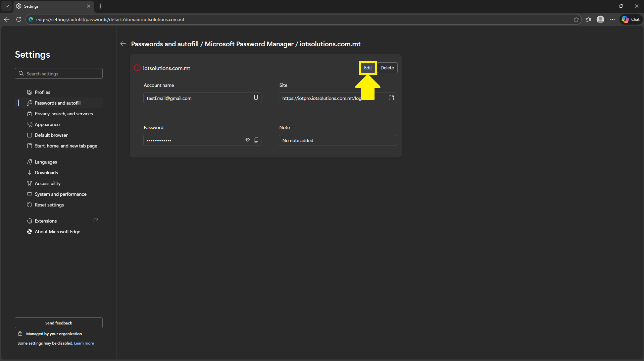
Task: Refresh the settings page
Action: [x=19, y=19]
